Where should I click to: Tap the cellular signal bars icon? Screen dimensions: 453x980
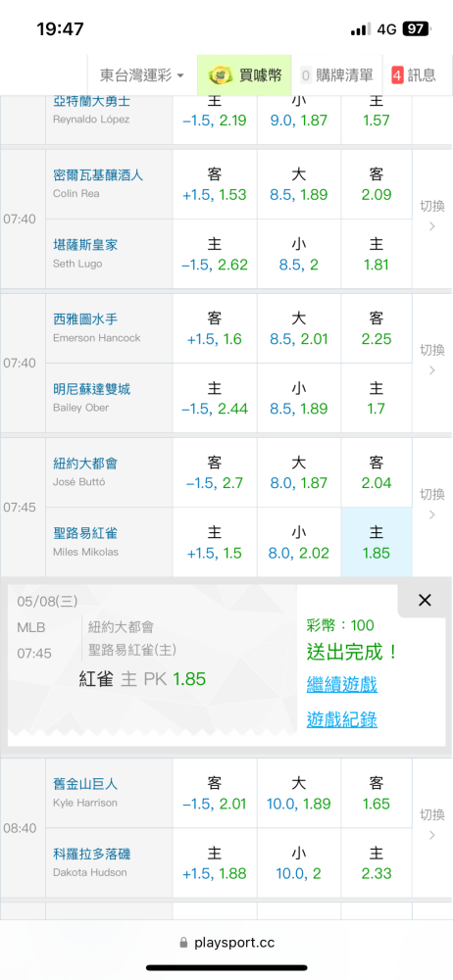[361, 29]
